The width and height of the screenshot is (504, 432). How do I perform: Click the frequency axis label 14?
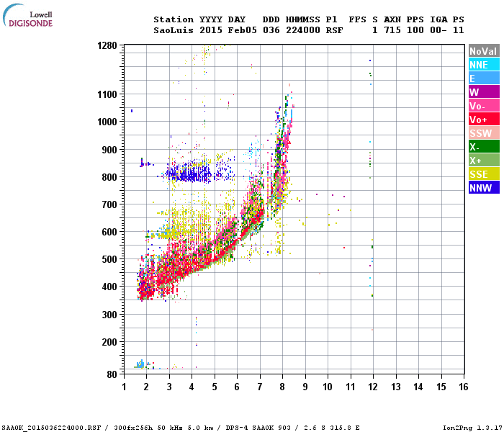(x=418, y=387)
